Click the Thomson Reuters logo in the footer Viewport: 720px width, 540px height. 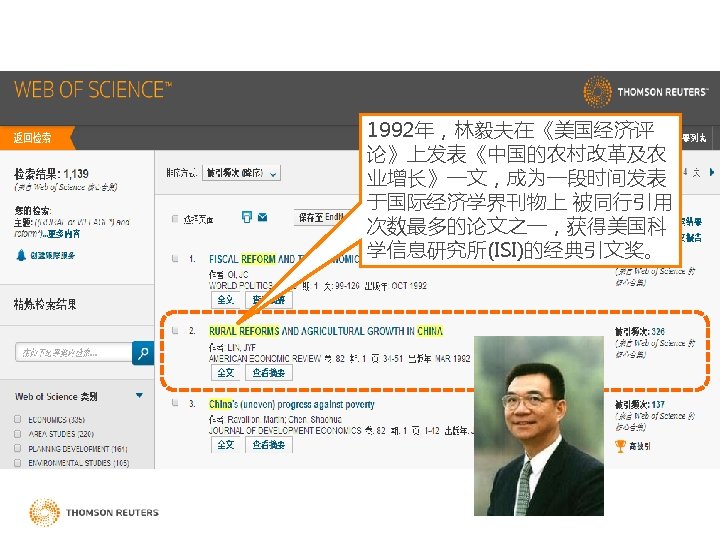(x=94, y=512)
